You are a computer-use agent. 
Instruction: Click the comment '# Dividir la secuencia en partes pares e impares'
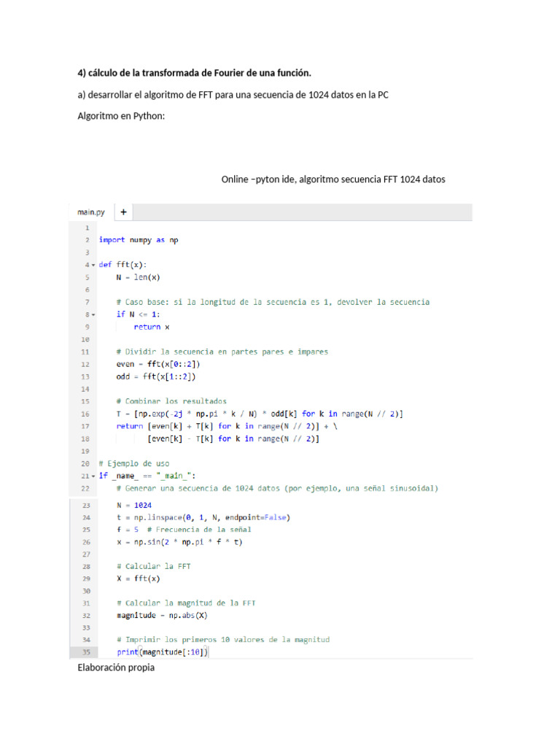pos(222,352)
